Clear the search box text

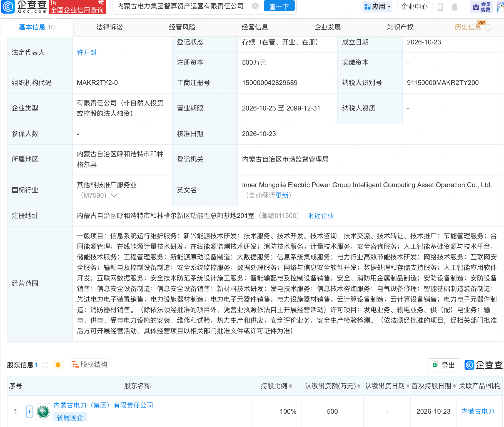pos(255,6)
